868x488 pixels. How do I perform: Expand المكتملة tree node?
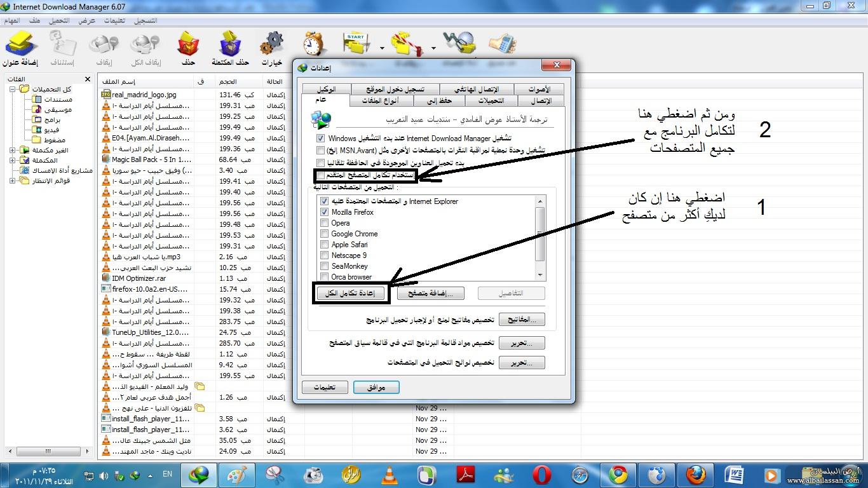pyautogui.click(x=13, y=161)
